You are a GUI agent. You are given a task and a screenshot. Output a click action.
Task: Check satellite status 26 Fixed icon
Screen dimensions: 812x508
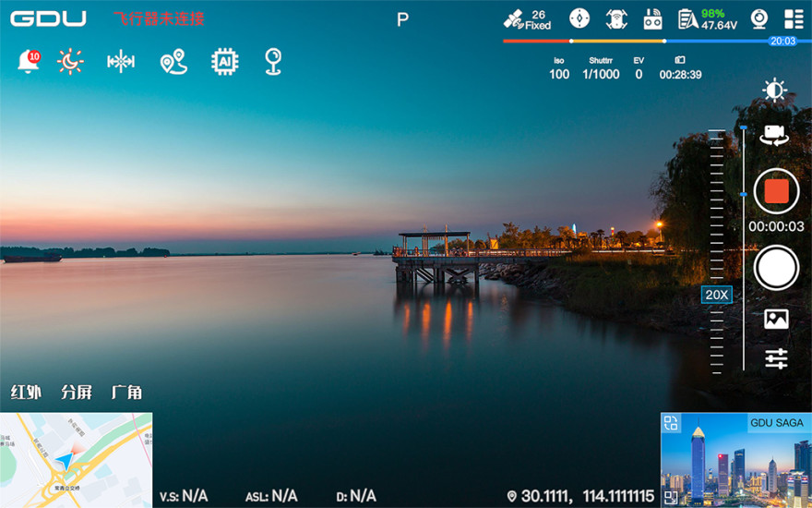coord(527,19)
